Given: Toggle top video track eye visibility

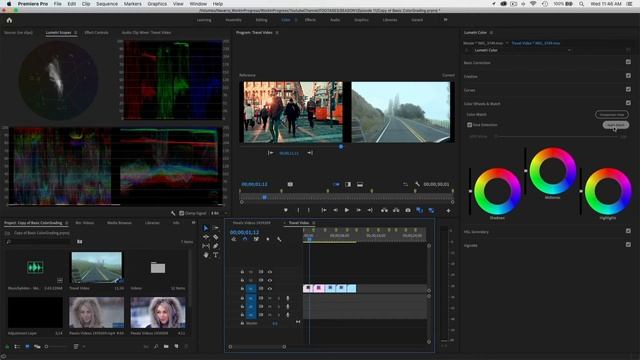Looking at the screenshot, I should point(269,272).
